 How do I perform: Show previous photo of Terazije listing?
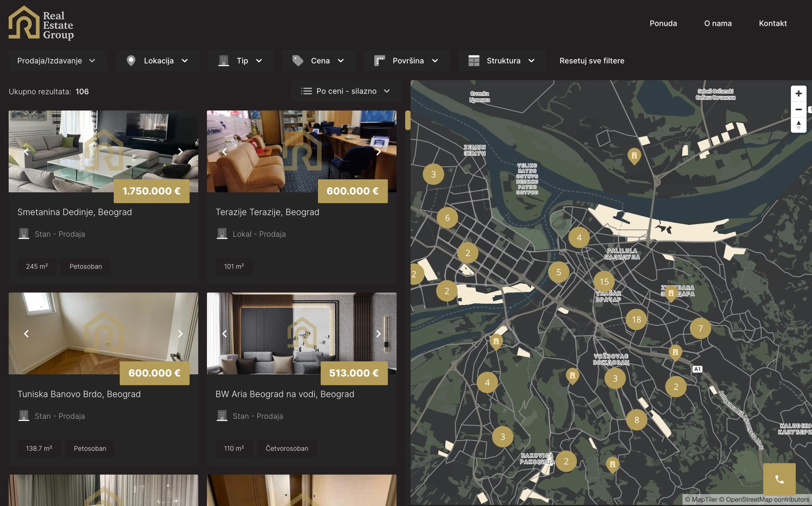coord(224,151)
